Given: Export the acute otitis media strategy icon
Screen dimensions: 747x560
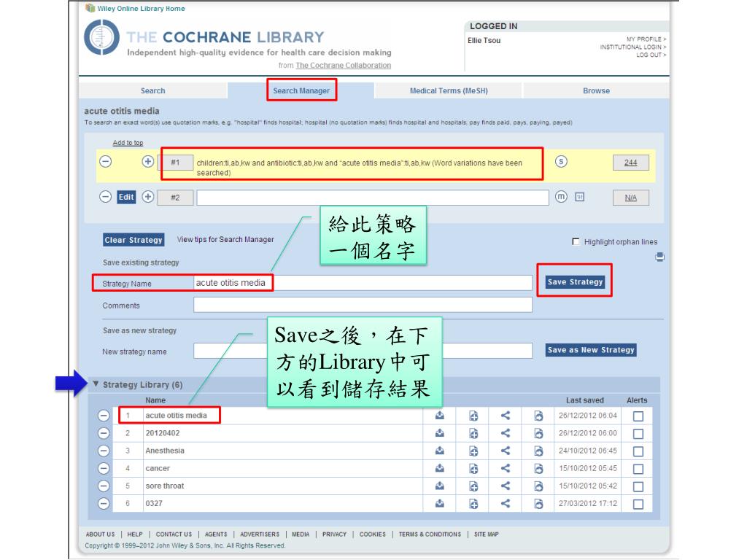Looking at the screenshot, I should click(538, 416).
